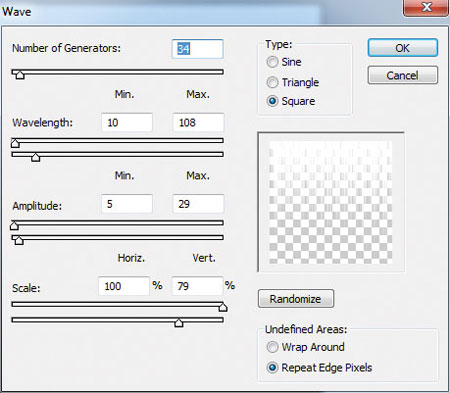The width and height of the screenshot is (450, 393).
Task: Click the vertical Scale slider handle
Action: (x=179, y=323)
